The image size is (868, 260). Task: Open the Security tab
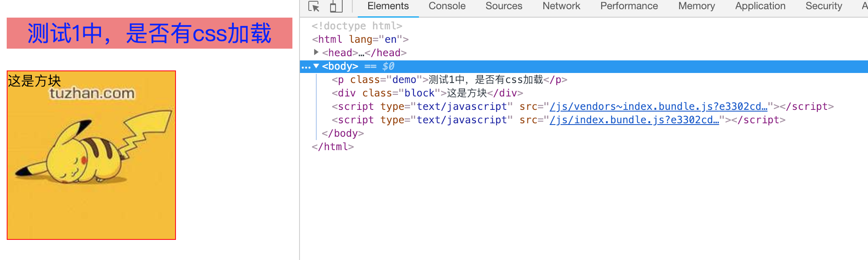point(824,6)
